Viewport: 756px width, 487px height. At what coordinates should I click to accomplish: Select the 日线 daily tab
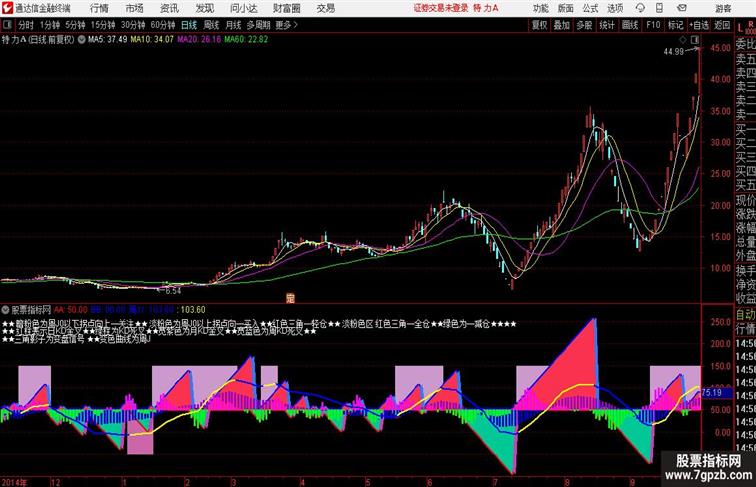[189, 25]
